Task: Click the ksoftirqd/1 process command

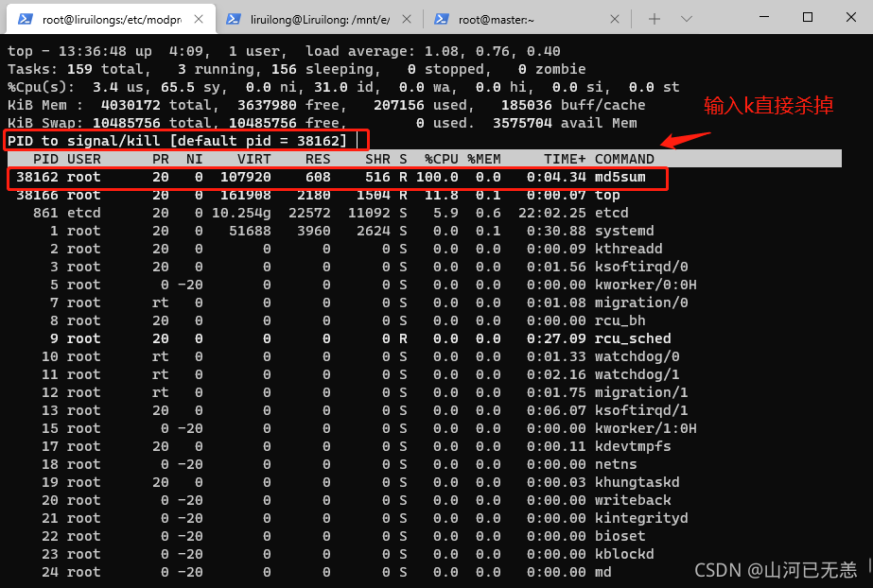Action: (641, 410)
